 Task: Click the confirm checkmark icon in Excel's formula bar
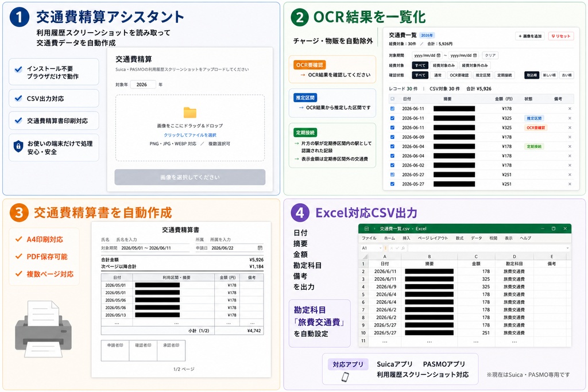(397, 248)
